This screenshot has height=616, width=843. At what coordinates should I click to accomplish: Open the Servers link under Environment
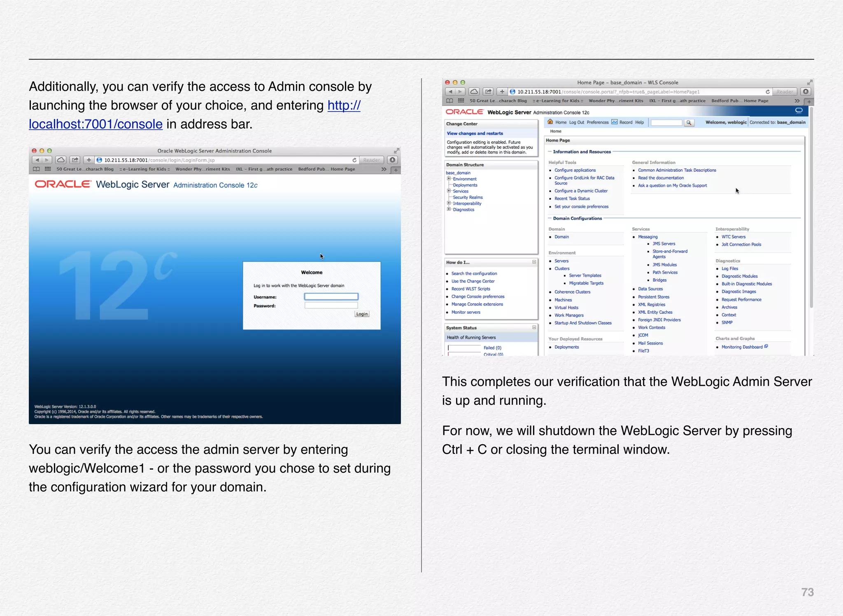(561, 261)
